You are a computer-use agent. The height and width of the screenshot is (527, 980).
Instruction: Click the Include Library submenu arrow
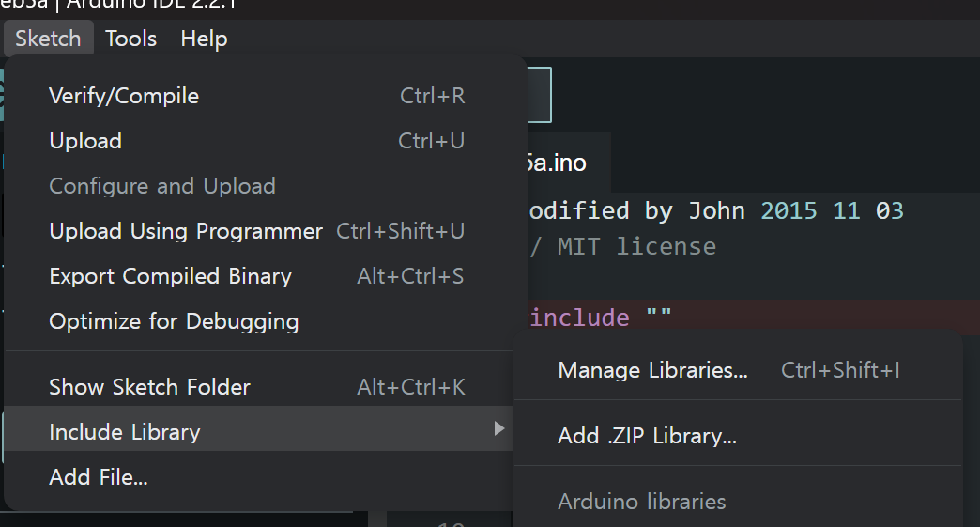498,428
